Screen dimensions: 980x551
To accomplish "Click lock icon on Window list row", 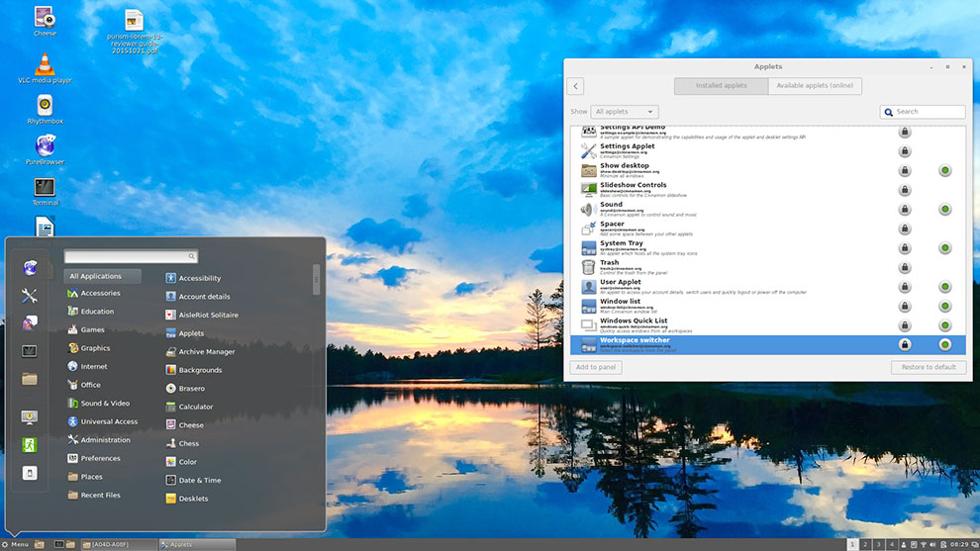I will 905,306.
